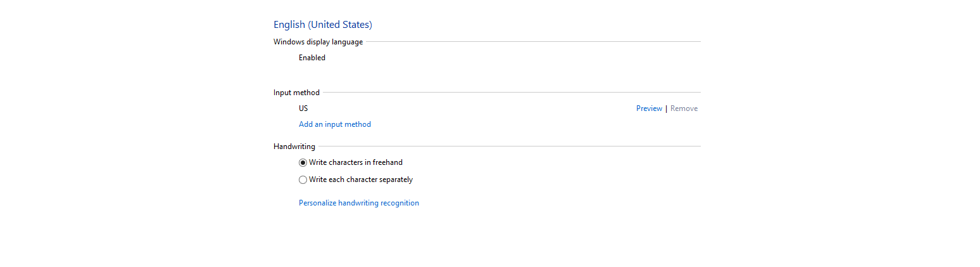Click the 'Write each character separately' label text
980x267 pixels.
coord(361,179)
